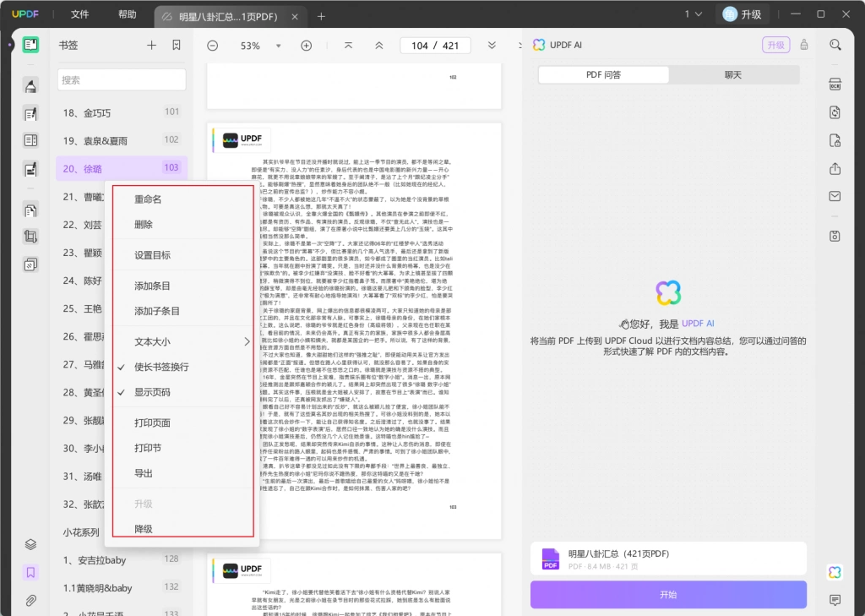Open the convert PDF icon on right sidebar
The width and height of the screenshot is (865, 616).
tap(835, 112)
